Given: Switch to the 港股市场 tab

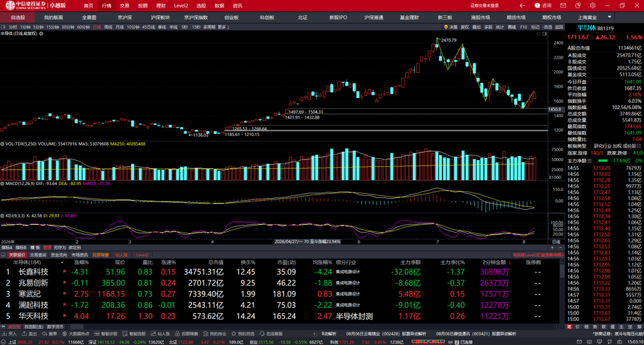Looking at the screenshot, I should (x=480, y=18).
